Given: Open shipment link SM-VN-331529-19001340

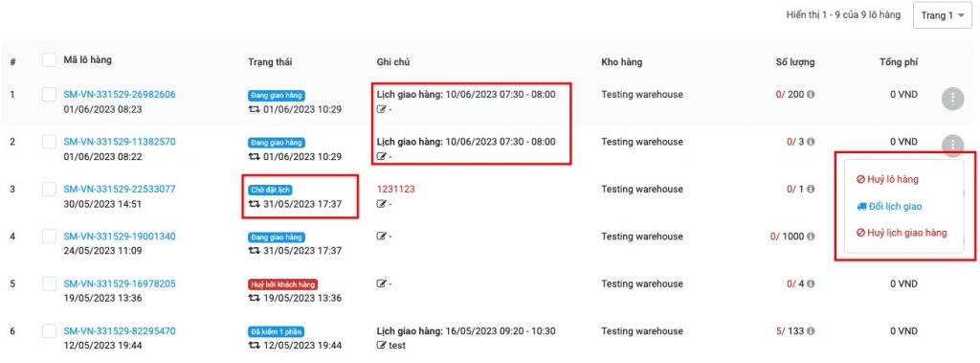Looking at the screenshot, I should 120,237.
